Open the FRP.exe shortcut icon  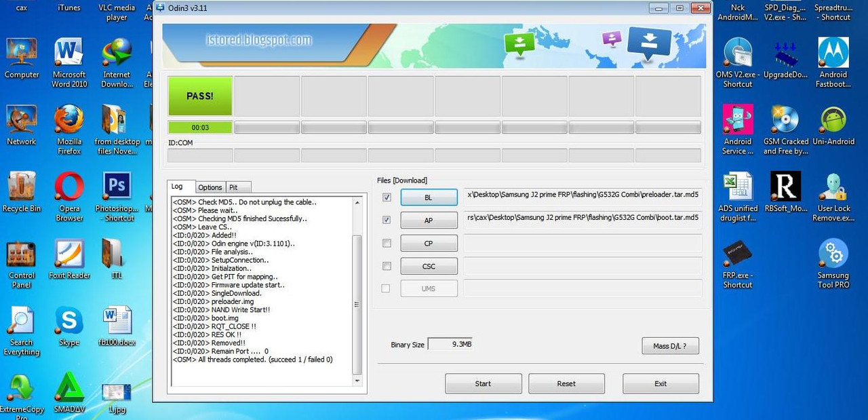(738, 265)
